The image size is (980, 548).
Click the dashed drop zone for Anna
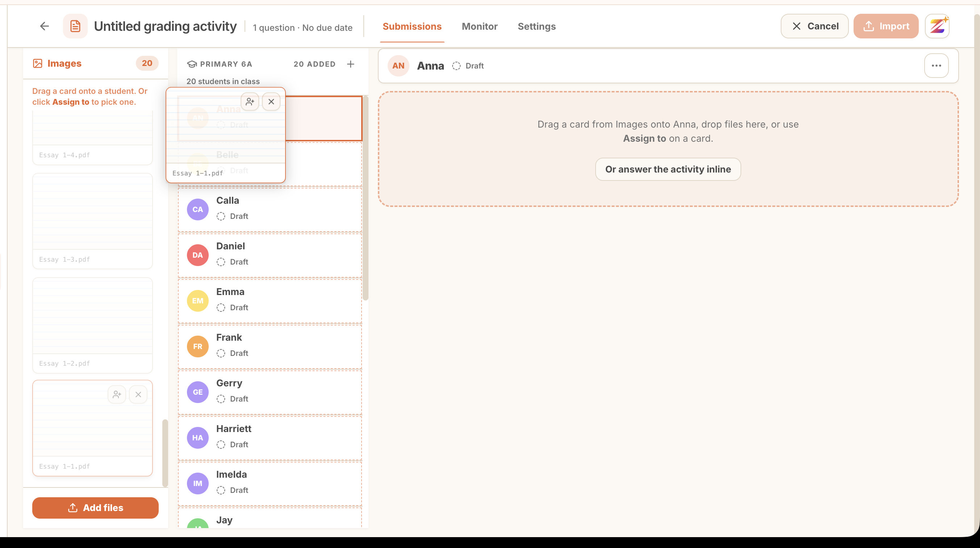(x=668, y=149)
